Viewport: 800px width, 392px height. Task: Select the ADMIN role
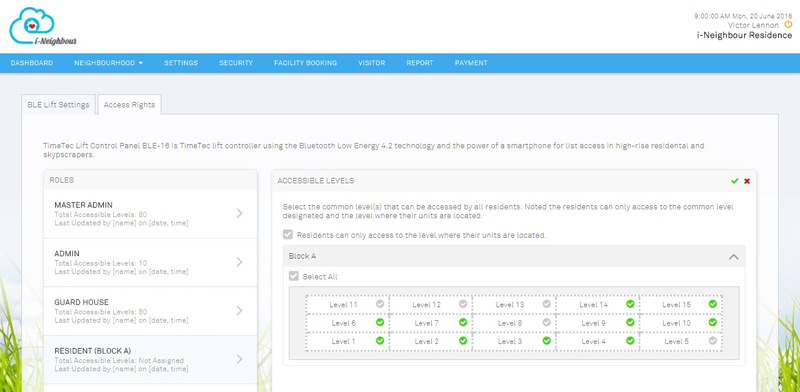(150, 262)
